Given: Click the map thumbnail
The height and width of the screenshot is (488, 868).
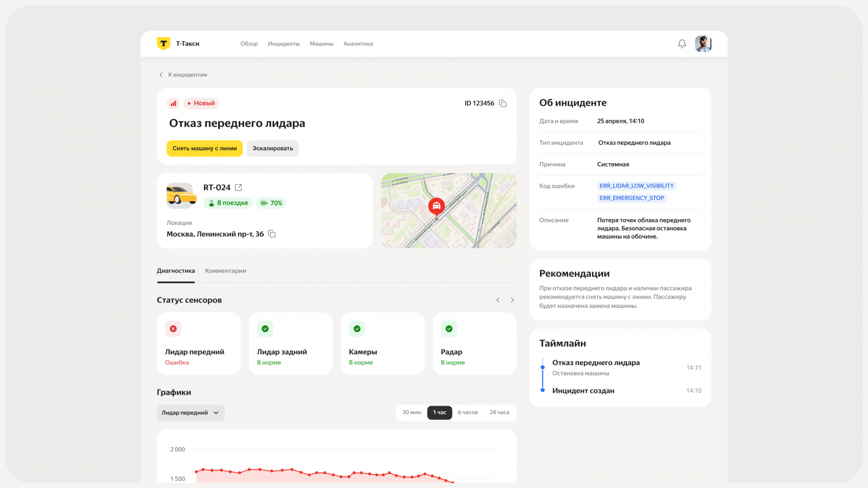Looking at the screenshot, I should coord(449,210).
